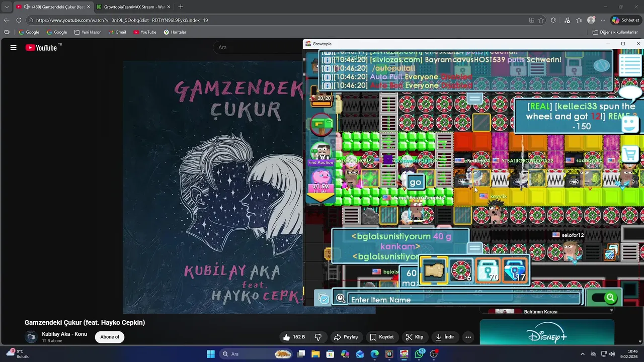Open the Bahtımın Karası queue item
The height and width of the screenshot is (362, 644).
tap(540, 312)
